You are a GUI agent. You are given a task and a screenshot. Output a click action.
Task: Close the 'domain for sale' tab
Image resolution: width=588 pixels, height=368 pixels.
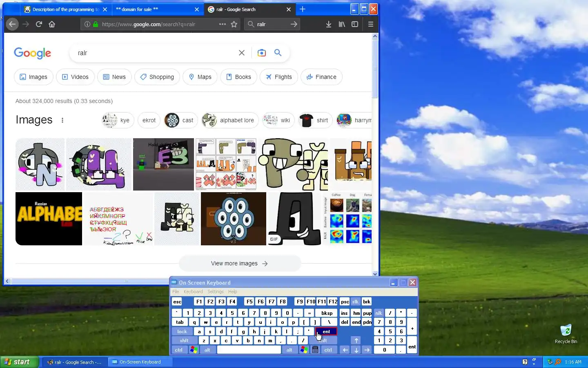point(197,9)
